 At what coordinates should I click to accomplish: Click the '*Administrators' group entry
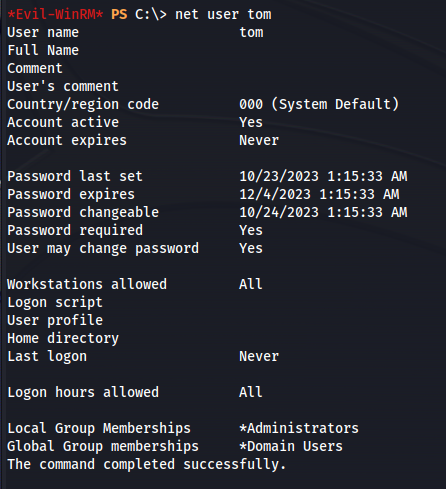[299, 428]
